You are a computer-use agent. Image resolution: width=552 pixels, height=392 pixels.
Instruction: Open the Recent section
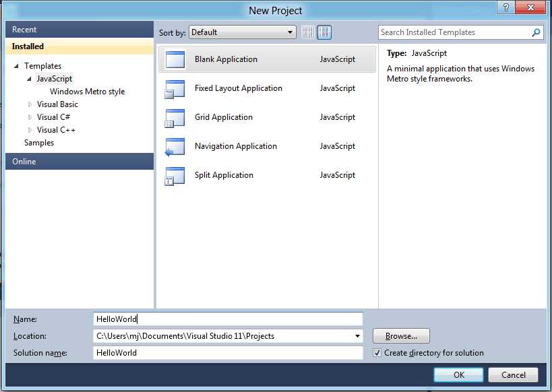coord(80,29)
